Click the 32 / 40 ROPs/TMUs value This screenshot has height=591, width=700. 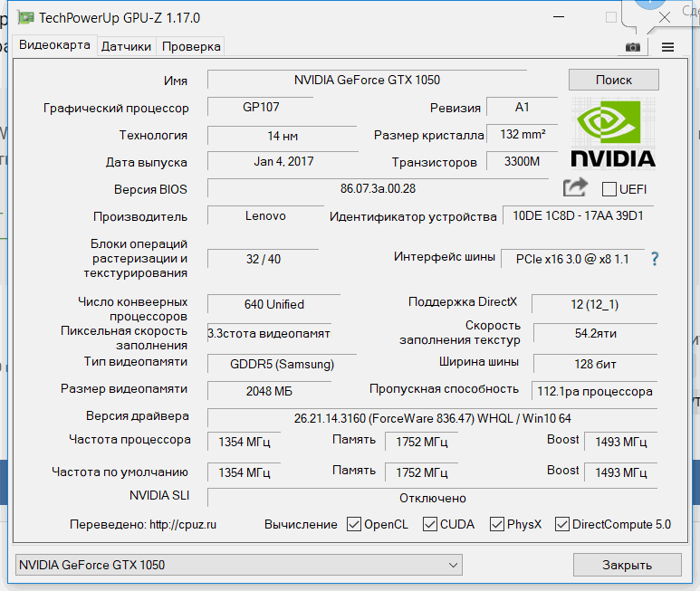click(x=263, y=259)
